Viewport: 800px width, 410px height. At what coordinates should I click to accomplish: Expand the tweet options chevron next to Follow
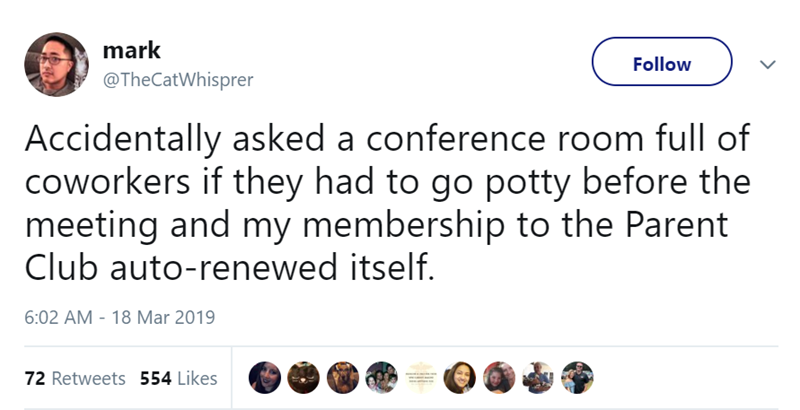click(765, 64)
